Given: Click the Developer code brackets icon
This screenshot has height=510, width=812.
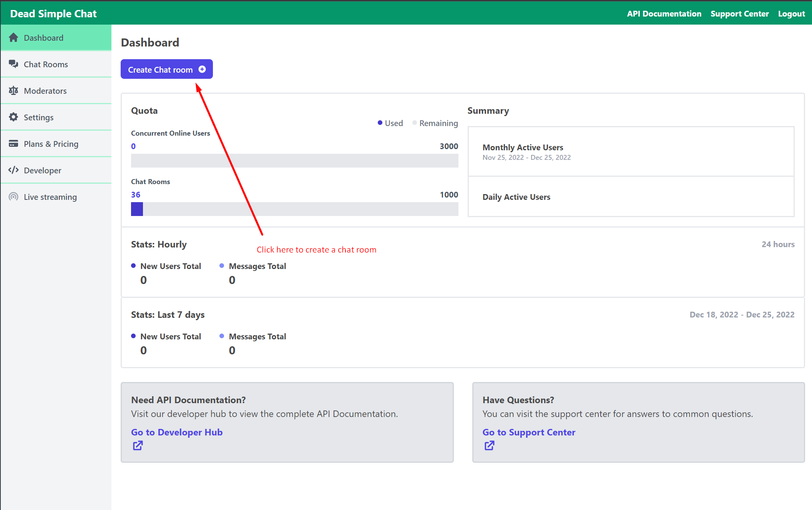Looking at the screenshot, I should tap(13, 170).
